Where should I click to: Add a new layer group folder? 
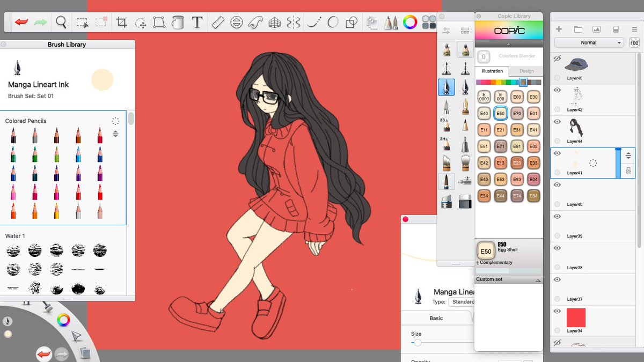(x=577, y=29)
